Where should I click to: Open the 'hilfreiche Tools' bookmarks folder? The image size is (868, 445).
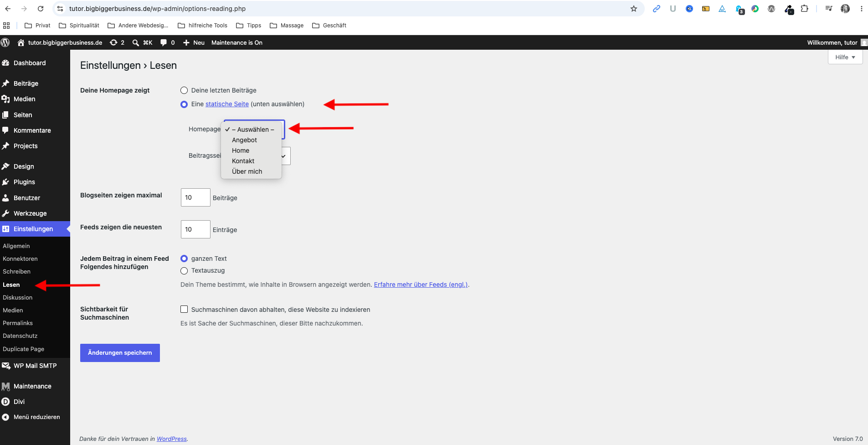[202, 26]
